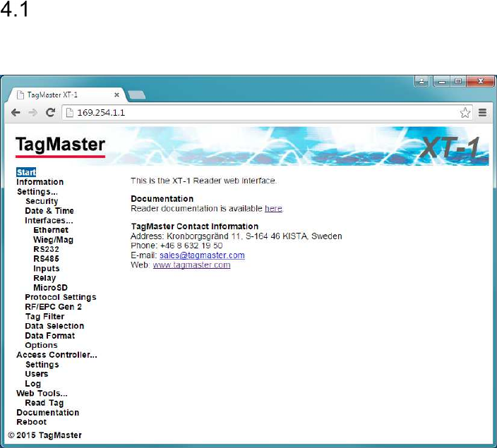The image size is (497, 448).
Task: Open the MicroSD settings page
Action: (x=50, y=288)
